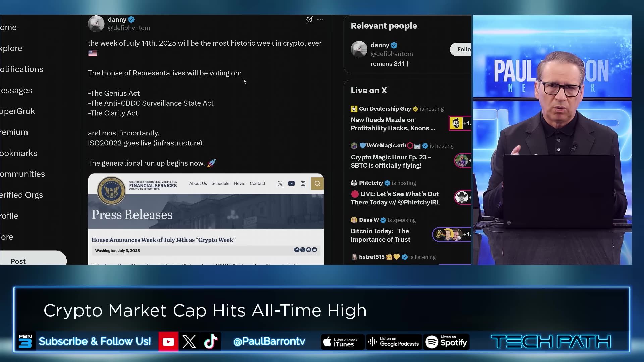Image resolution: width=644 pixels, height=362 pixels.
Task: Follow danny in Relevant people
Action: point(462,49)
